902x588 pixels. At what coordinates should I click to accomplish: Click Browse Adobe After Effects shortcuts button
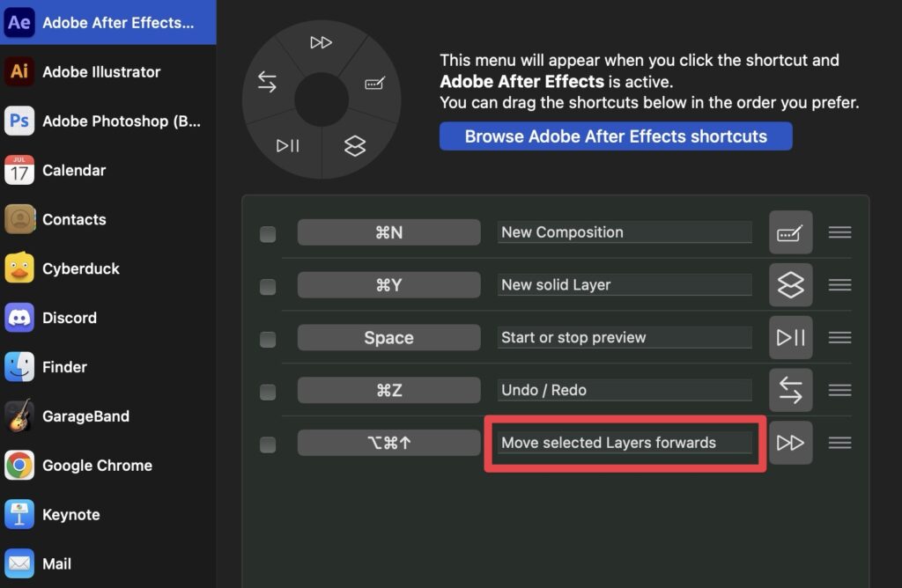pos(616,136)
